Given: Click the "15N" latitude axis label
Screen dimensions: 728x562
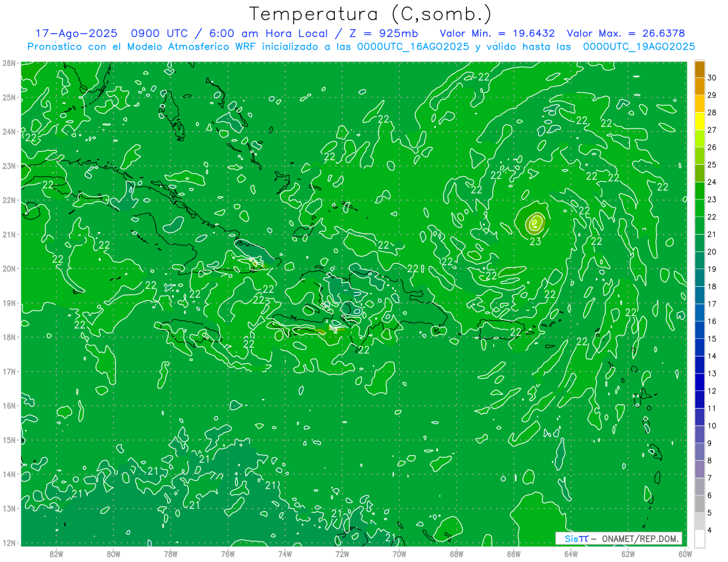Looking at the screenshot, I should click(x=9, y=440).
